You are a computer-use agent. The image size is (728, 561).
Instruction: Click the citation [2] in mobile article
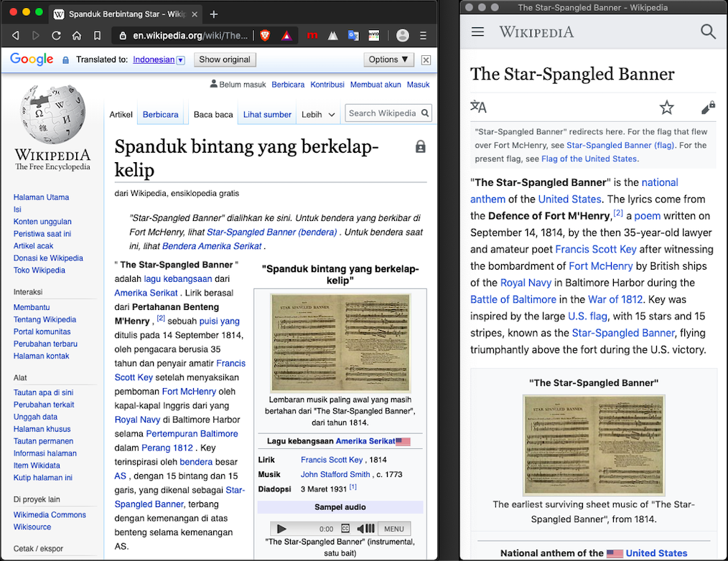coord(618,213)
